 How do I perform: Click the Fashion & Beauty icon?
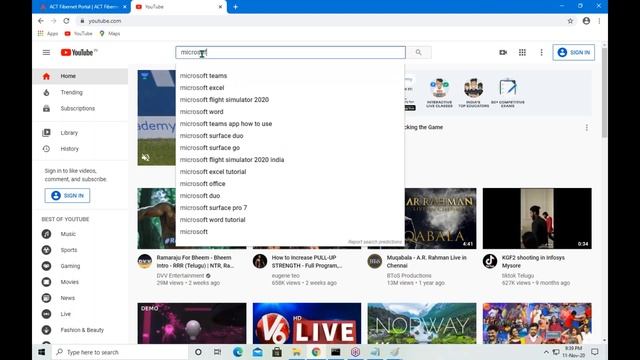tap(46, 330)
